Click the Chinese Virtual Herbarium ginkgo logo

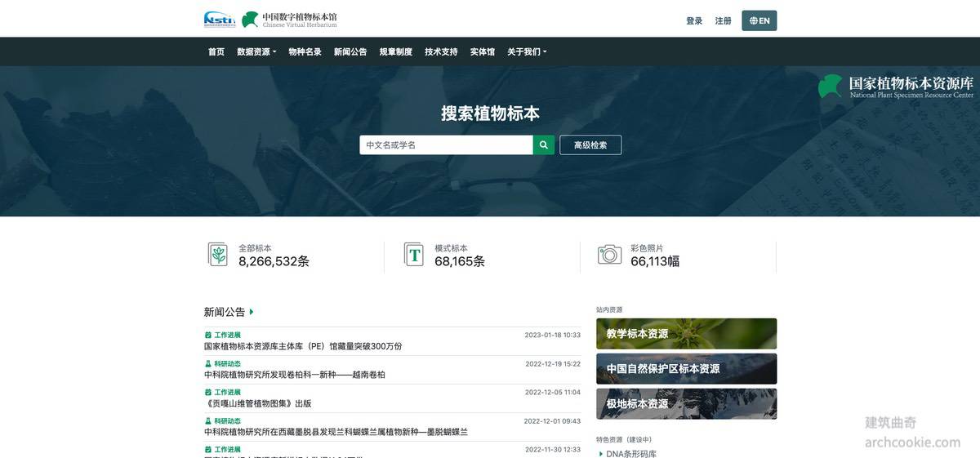point(290,20)
